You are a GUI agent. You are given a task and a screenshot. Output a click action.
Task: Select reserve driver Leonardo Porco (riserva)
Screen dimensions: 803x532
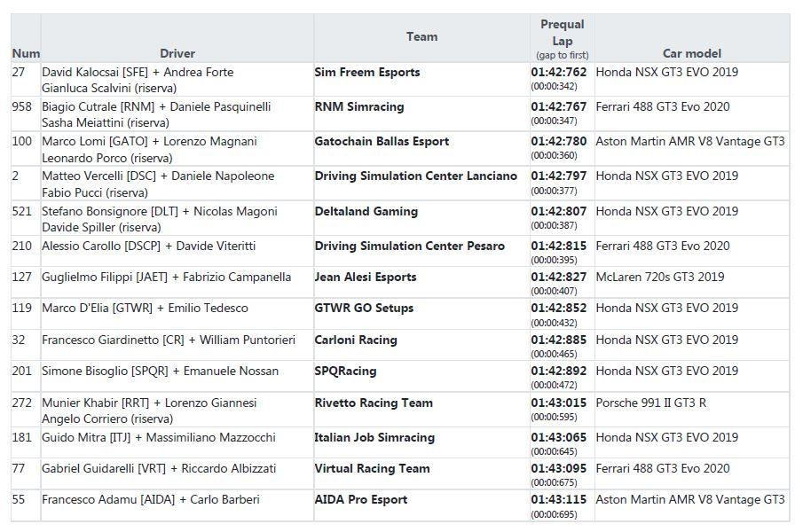click(107, 158)
